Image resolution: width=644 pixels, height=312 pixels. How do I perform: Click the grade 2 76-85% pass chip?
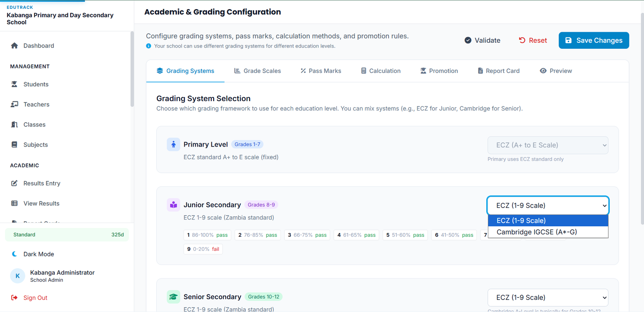pyautogui.click(x=258, y=235)
